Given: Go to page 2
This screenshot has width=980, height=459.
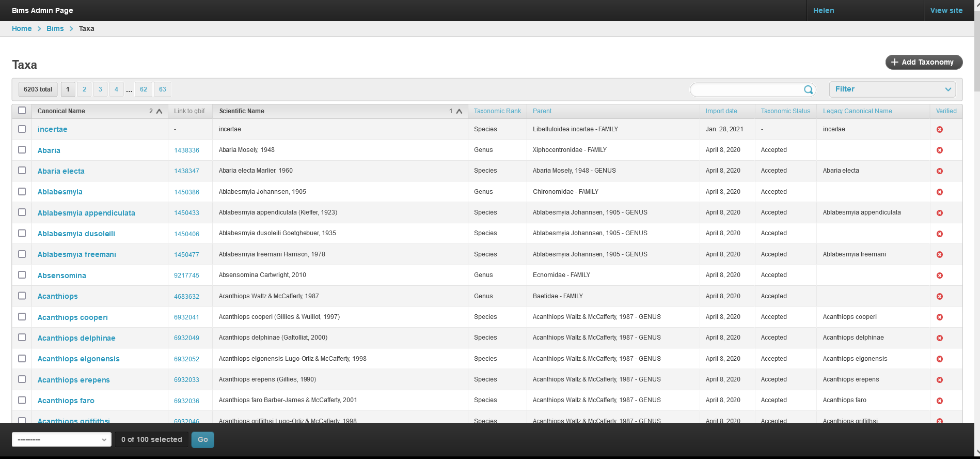Looking at the screenshot, I should pyautogui.click(x=84, y=89).
